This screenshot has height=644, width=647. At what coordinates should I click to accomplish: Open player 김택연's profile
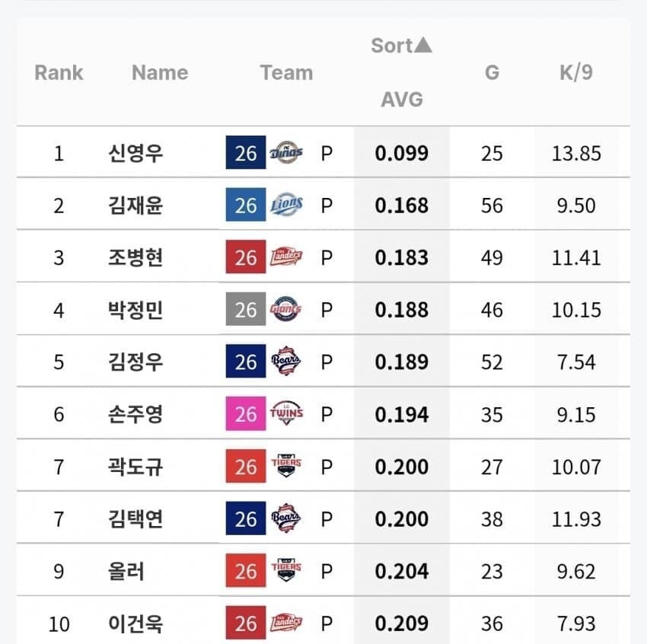click(x=135, y=518)
